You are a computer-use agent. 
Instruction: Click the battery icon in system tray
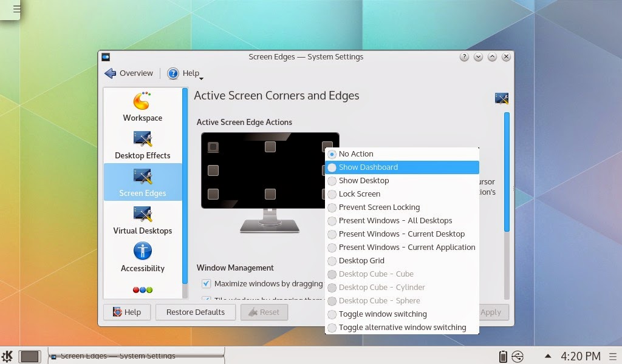pyautogui.click(x=503, y=357)
